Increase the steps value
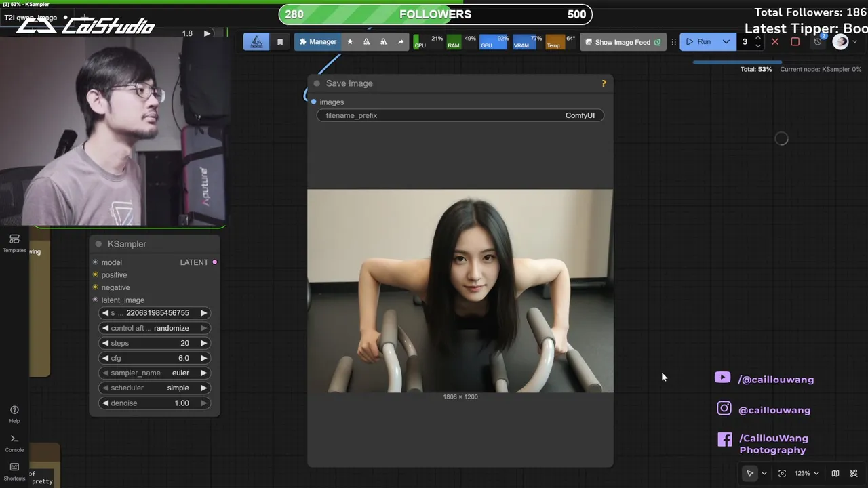Image resolution: width=868 pixels, height=488 pixels. pyautogui.click(x=203, y=343)
